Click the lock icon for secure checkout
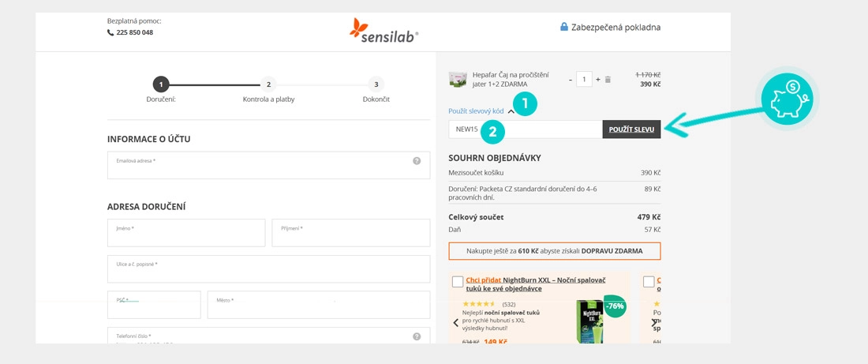Screen dimensions: 868x364 click(x=564, y=27)
